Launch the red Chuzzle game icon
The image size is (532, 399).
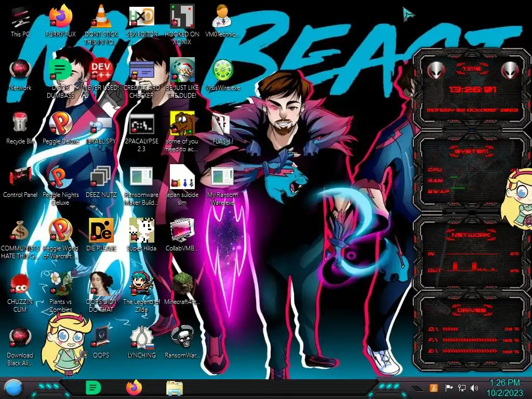pyautogui.click(x=20, y=284)
